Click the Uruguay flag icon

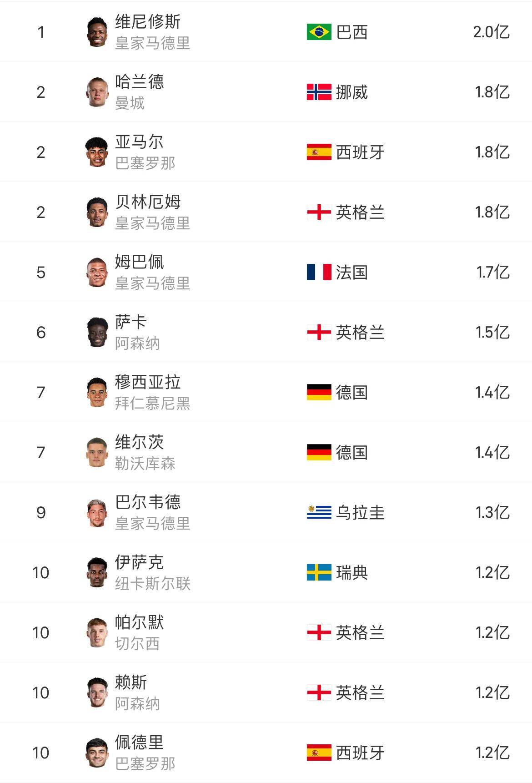(319, 512)
